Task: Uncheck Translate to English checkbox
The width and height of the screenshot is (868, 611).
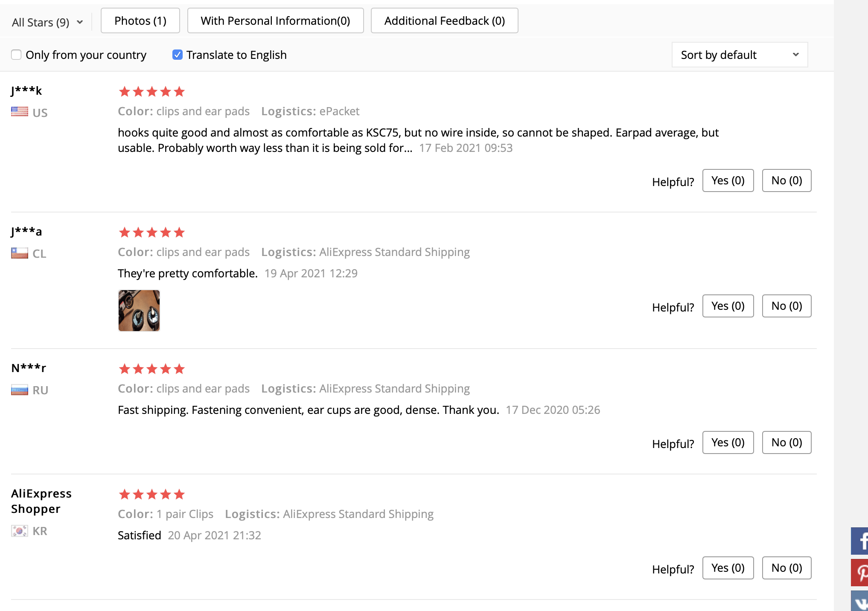Action: pos(177,55)
